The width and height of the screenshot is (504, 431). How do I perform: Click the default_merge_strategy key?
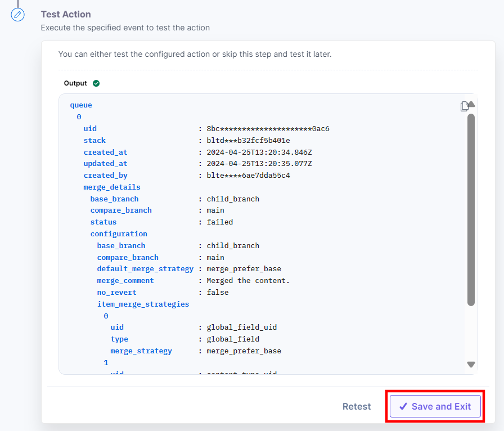tap(145, 269)
